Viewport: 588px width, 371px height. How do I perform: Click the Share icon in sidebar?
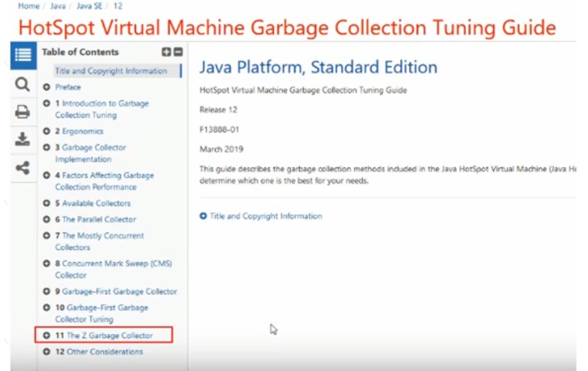pyautogui.click(x=22, y=168)
